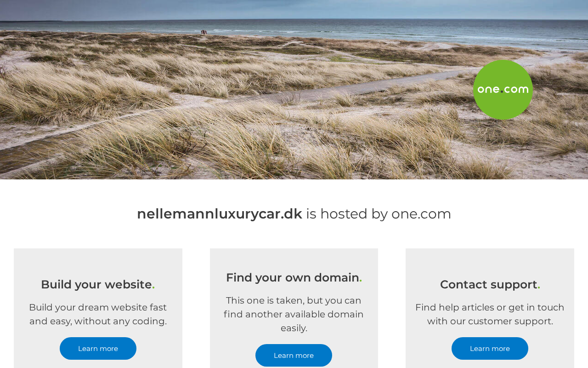Image resolution: width=588 pixels, height=368 pixels.
Task: Open Learn more under Build your website
Action: pos(98,349)
